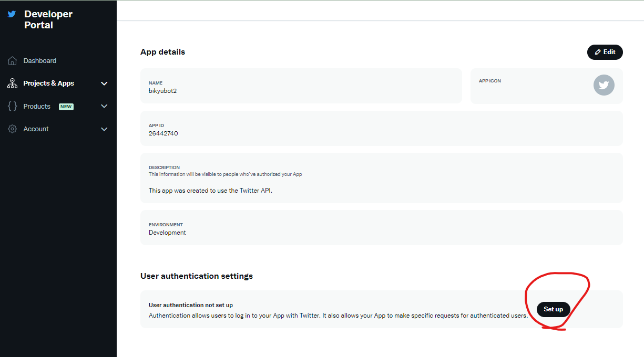Click the Dashboard home icon

click(x=13, y=61)
